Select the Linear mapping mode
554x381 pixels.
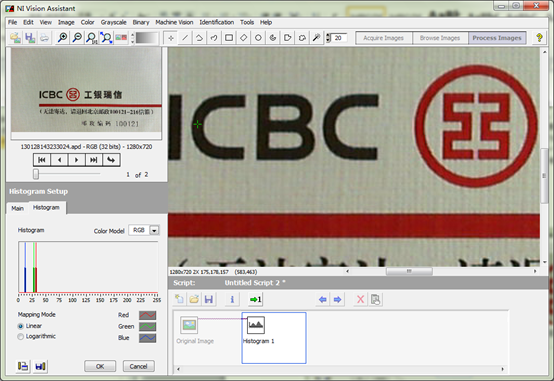point(20,326)
